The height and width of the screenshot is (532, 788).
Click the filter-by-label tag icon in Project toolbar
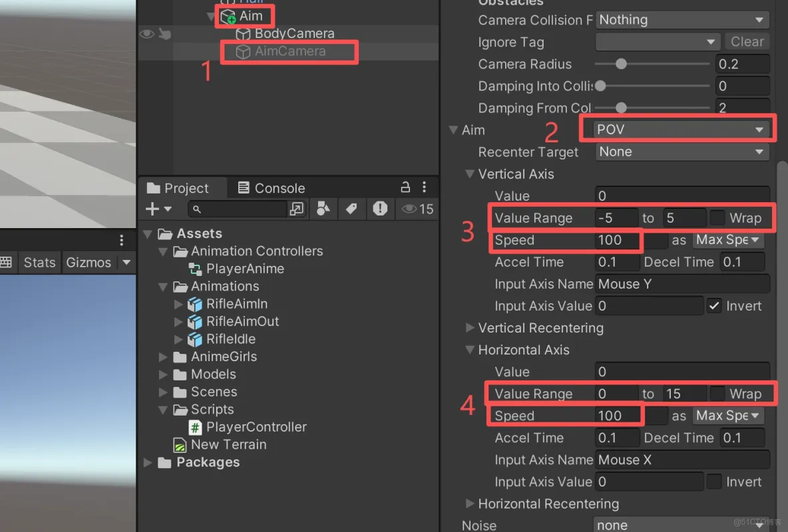350,209
